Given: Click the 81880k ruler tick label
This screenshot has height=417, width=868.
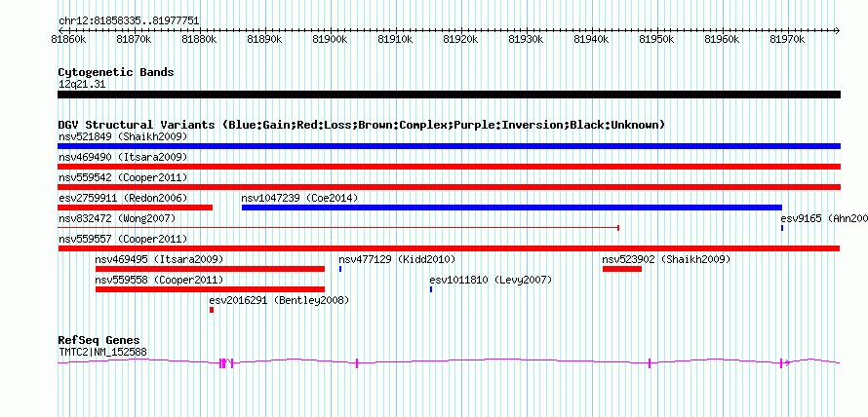Looking at the screenshot, I should point(199,39).
